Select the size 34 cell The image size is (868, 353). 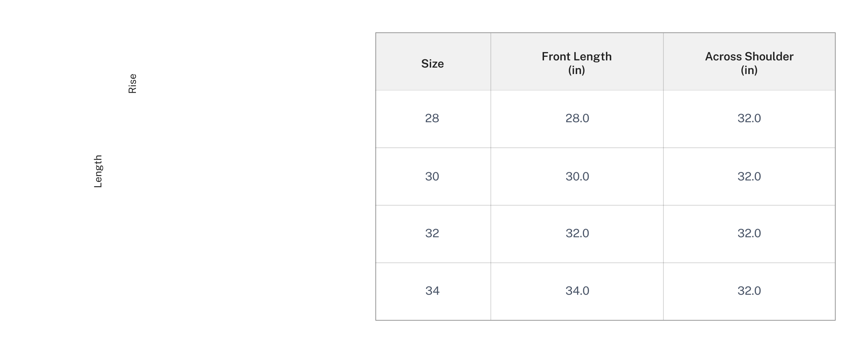click(432, 291)
